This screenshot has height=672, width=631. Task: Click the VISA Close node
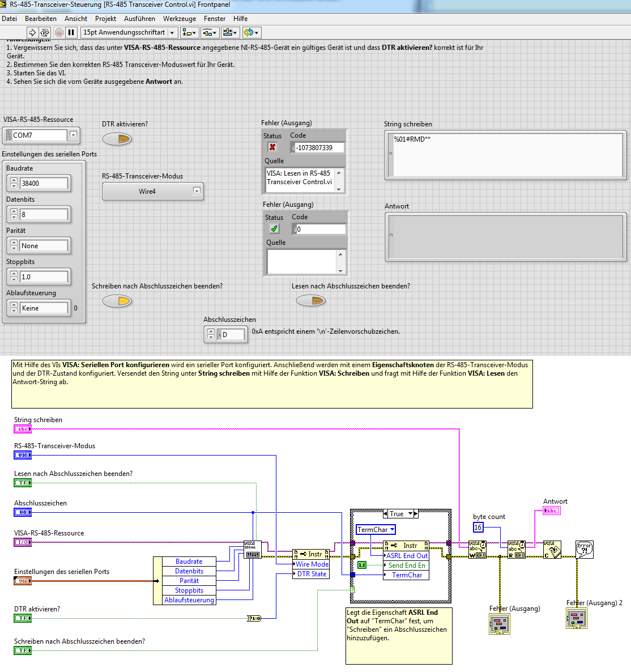coord(552,550)
